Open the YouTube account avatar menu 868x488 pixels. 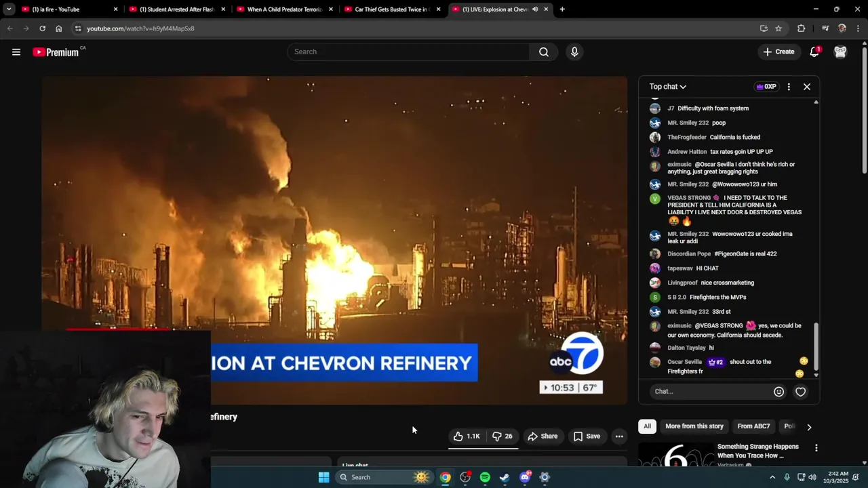(x=840, y=52)
